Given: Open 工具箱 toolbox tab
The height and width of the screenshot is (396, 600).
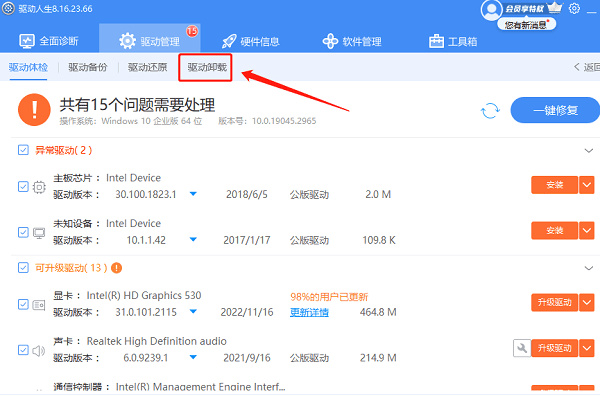Looking at the screenshot, I should (x=453, y=41).
